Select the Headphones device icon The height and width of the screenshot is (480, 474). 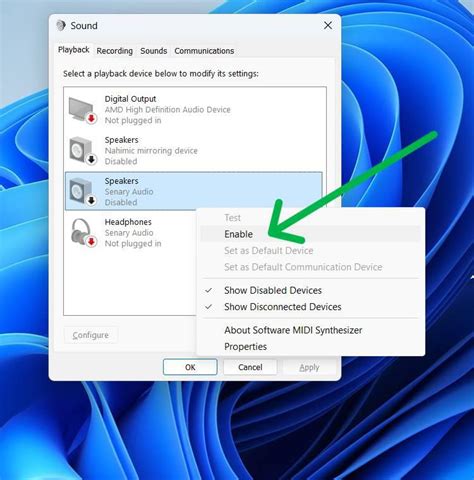point(83,233)
